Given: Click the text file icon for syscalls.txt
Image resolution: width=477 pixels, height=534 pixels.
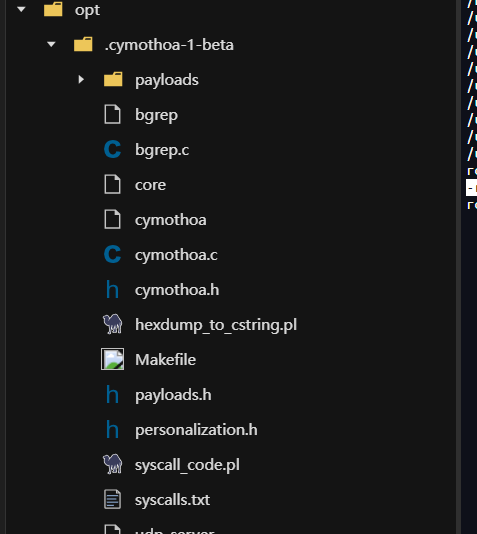Looking at the screenshot, I should point(112,499).
